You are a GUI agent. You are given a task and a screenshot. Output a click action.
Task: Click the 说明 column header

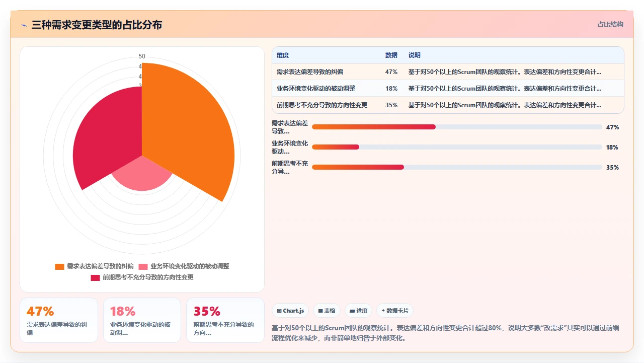coord(415,55)
